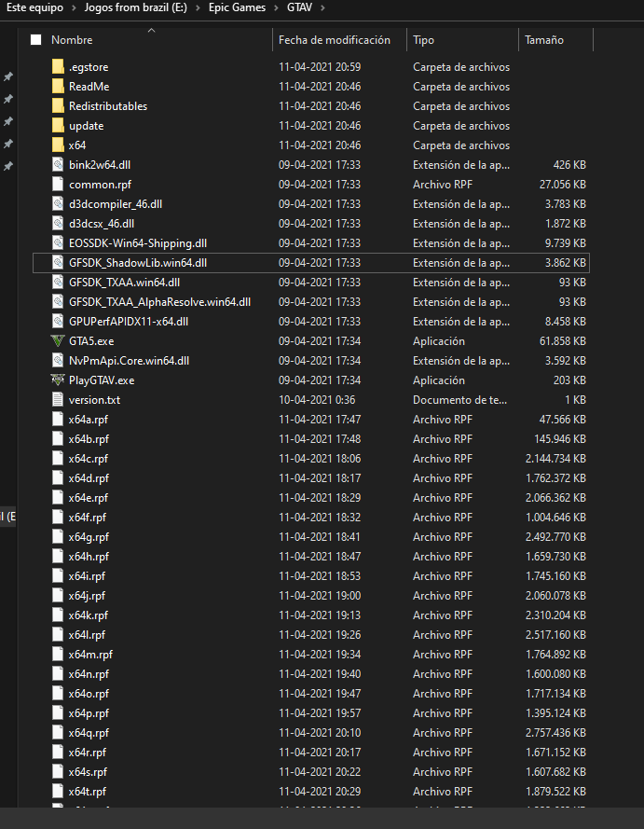644x829 pixels.
Task: Click the ReadMe folder icon
Action: (x=58, y=86)
